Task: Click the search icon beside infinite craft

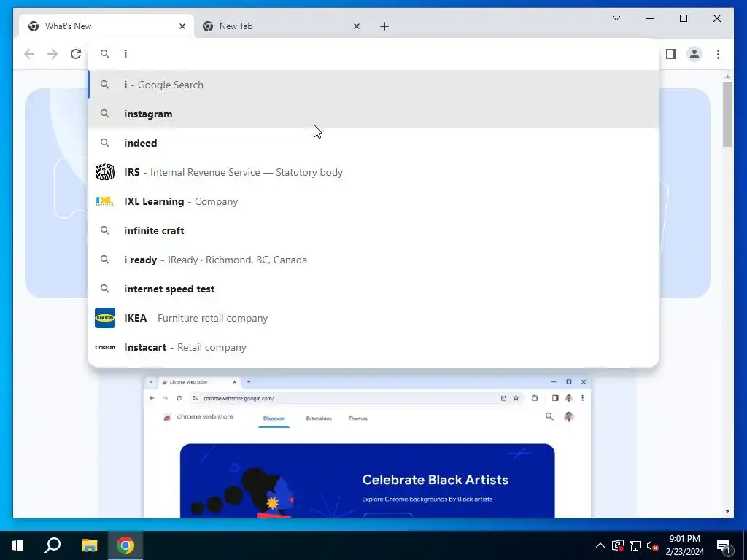Action: 105,230
